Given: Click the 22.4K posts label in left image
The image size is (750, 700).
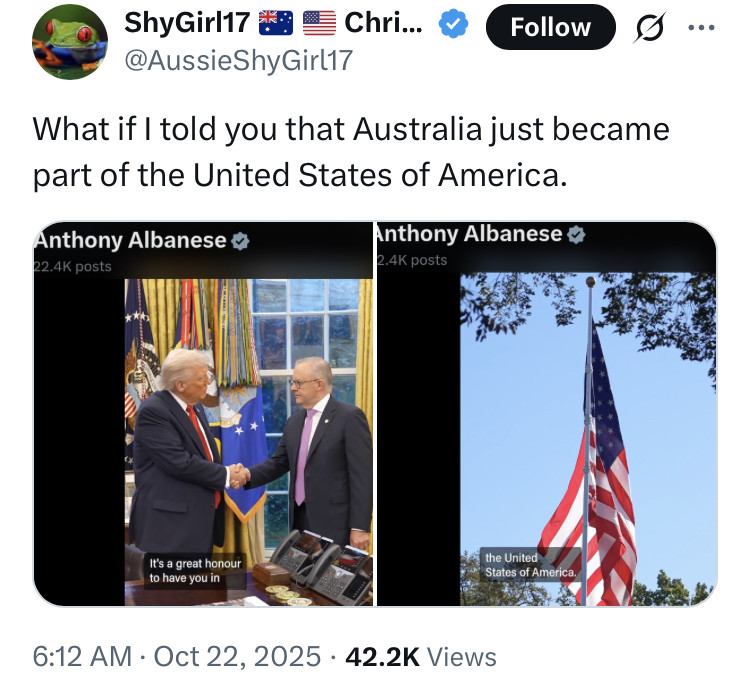Looking at the screenshot, I should [x=72, y=267].
